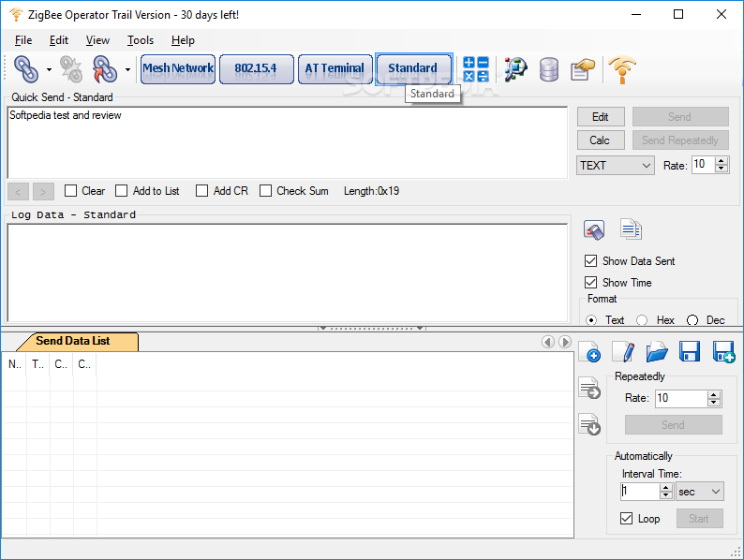The width and height of the screenshot is (744, 560).
Task: Click the tab scroll left arrow
Action: (x=548, y=342)
